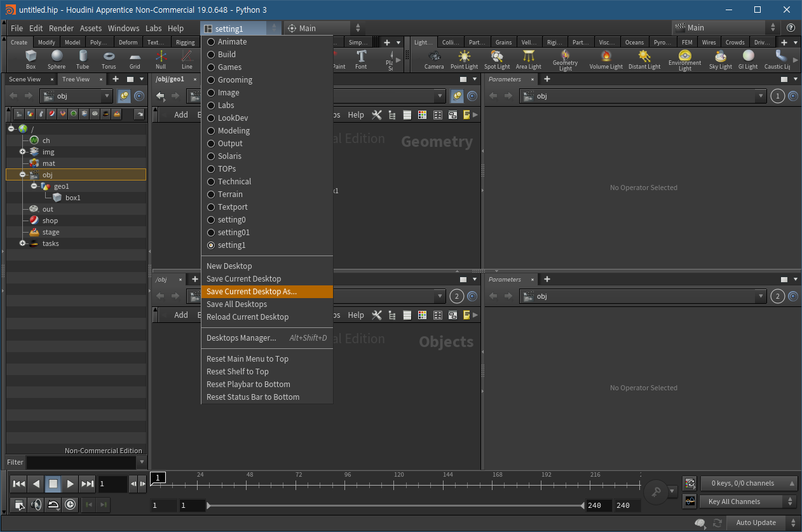The width and height of the screenshot is (802, 532).
Task: Create a Volume Light
Action: pos(606,60)
